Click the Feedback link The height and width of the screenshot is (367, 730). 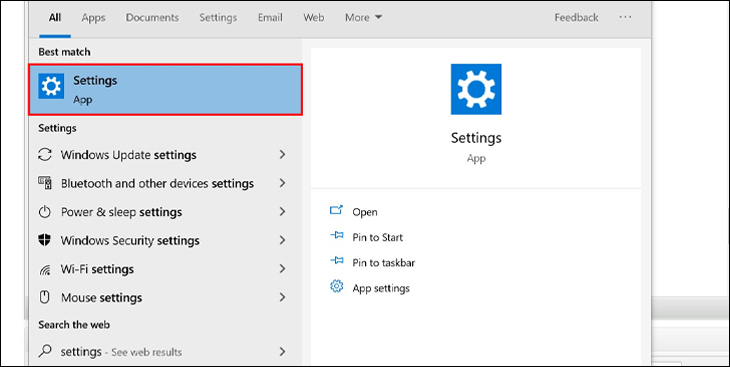(x=576, y=18)
